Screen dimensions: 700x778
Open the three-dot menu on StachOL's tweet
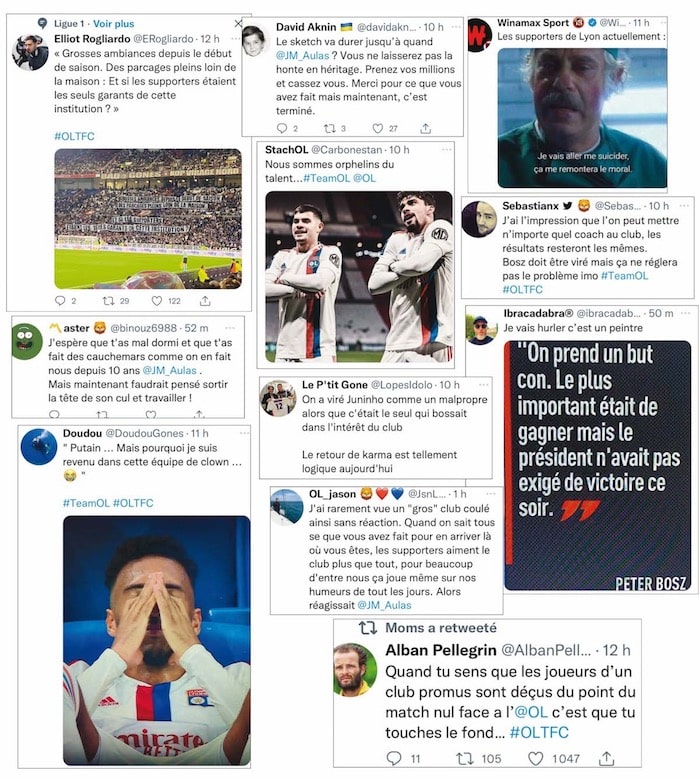pos(446,149)
